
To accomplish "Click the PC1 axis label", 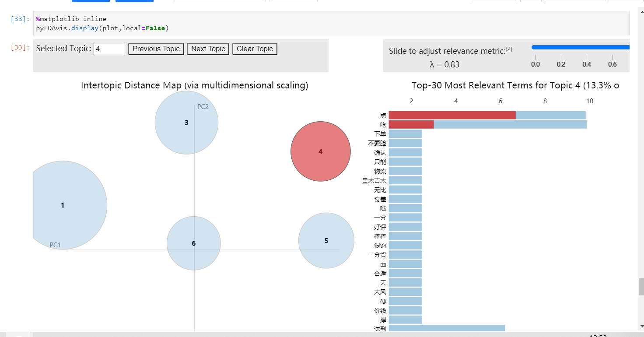I will point(55,245).
